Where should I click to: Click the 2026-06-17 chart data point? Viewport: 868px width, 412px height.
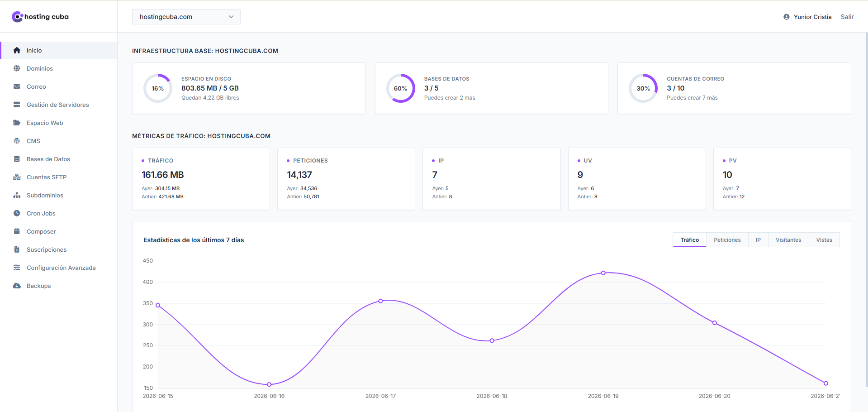[380, 301]
